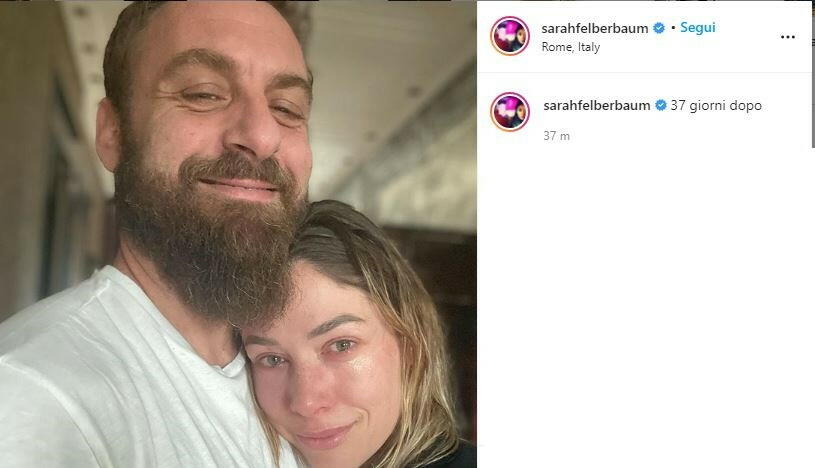Click the profile avatar in post header
This screenshot has width=815, height=468.
[x=510, y=36]
